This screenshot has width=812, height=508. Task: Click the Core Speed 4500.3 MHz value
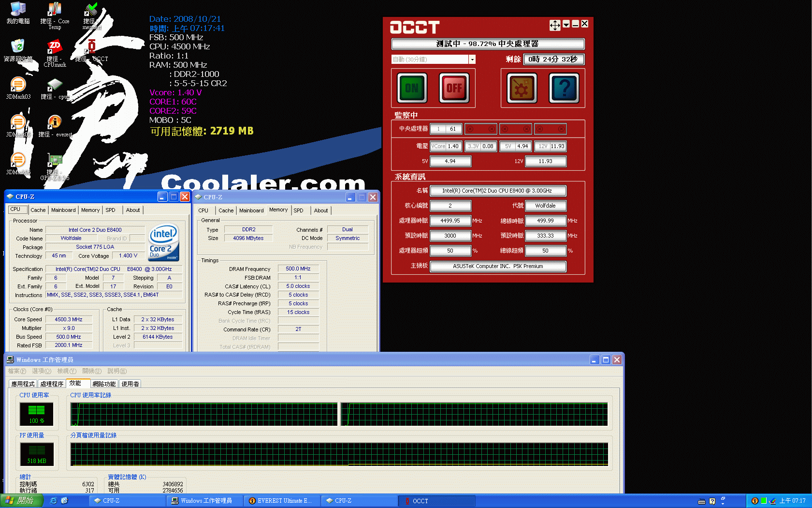pyautogui.click(x=69, y=319)
